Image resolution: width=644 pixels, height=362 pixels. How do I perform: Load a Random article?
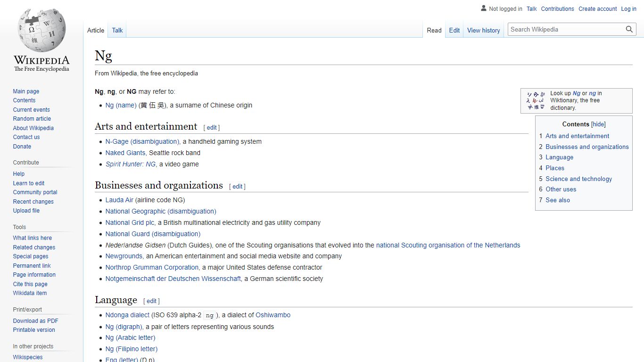(32, 119)
